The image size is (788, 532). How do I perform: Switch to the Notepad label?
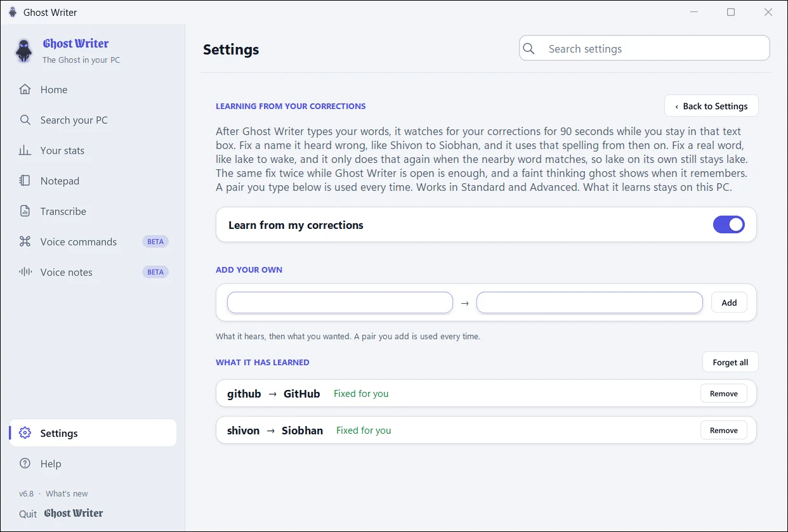60,181
